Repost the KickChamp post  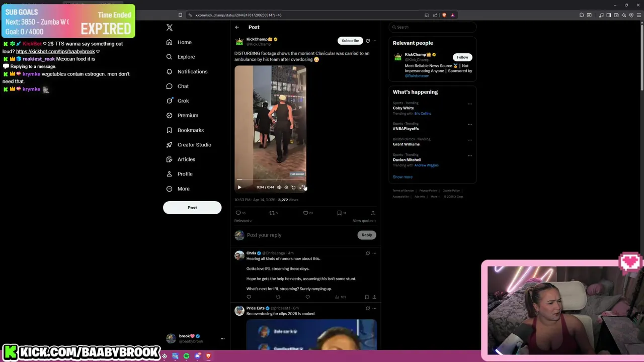tap(274, 213)
